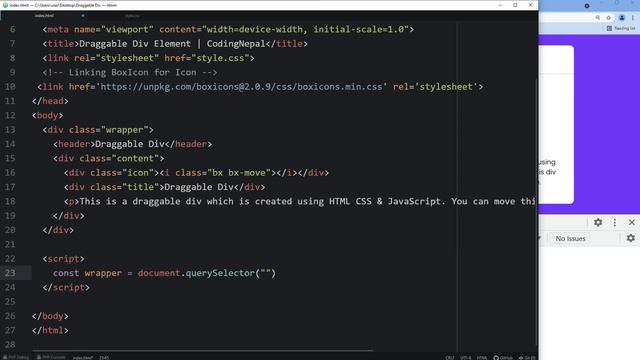Change the HTML grammar in status bar
The width and height of the screenshot is (640, 360).
click(x=482, y=358)
